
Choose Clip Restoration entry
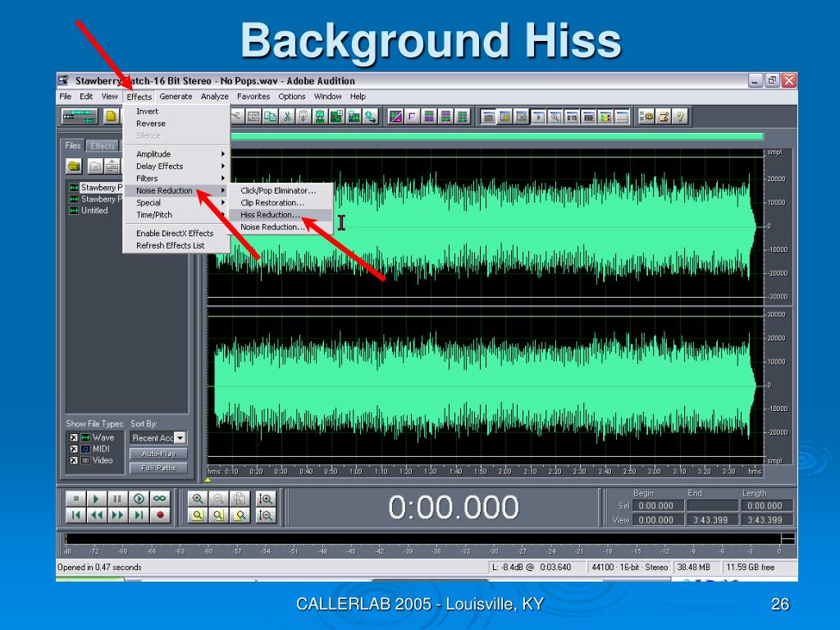pyautogui.click(x=281, y=203)
